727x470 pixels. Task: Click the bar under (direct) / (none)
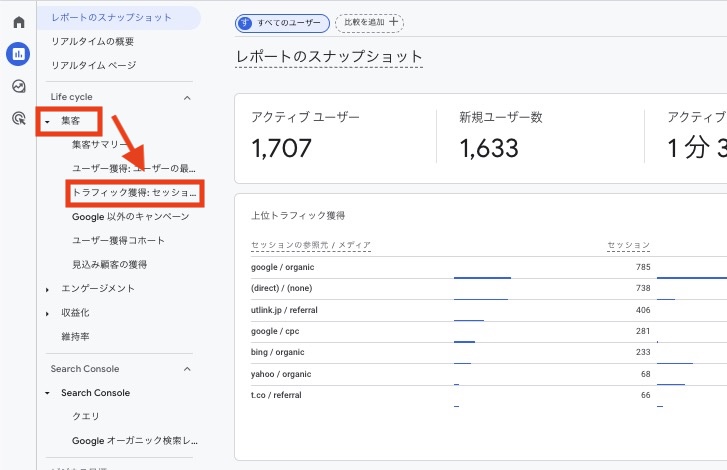pyautogui.click(x=481, y=299)
